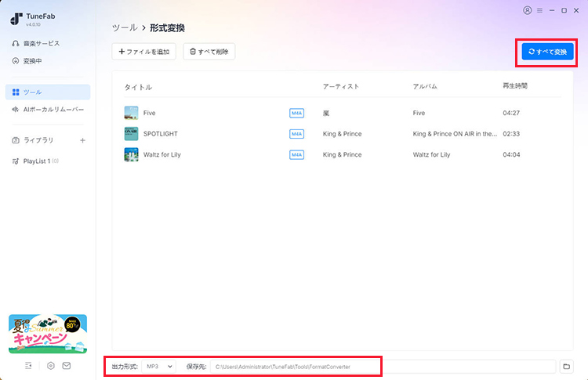Collapse sidebar with bottom list icon
The image size is (588, 380).
28,365
